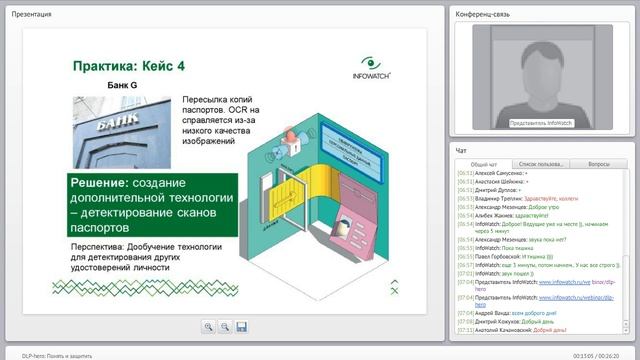This screenshot has height=360, width=640.
Task: Click the Чат panel header
Action: [461, 151]
